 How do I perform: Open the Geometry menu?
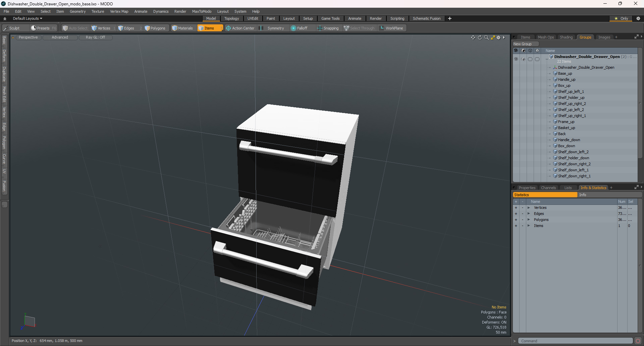(77, 11)
